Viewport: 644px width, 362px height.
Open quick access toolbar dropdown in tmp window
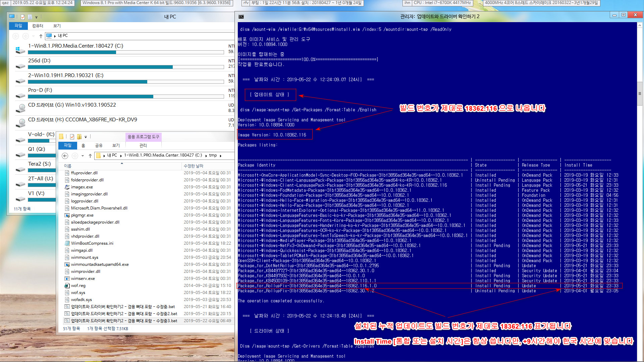pos(86,137)
